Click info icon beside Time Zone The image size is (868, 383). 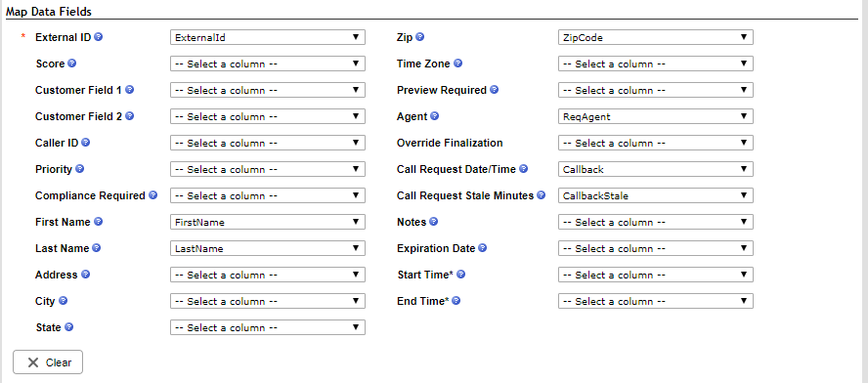tap(457, 64)
